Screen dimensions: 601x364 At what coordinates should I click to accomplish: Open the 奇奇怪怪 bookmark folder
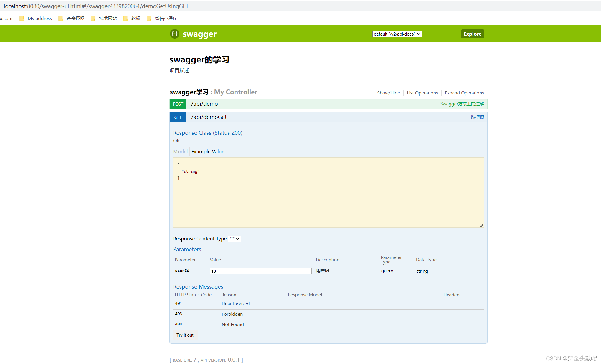click(x=75, y=18)
